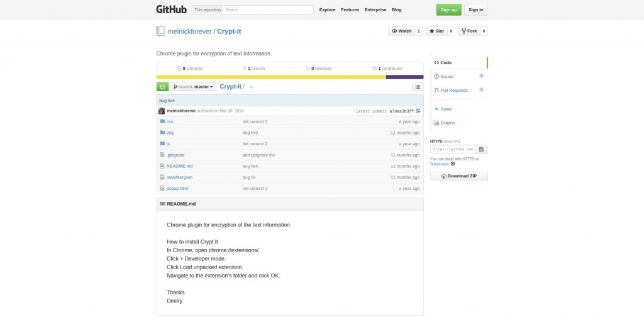The height and width of the screenshot is (317, 644).
Task: Expand the branch: master dropdown
Action: point(193,87)
